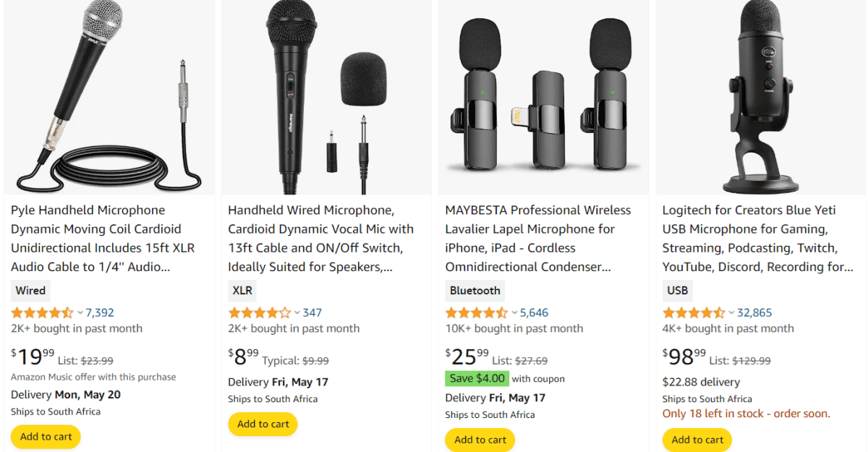View the 32,865 reviews for the Blue Yeti
This screenshot has width=868, height=452.
coord(756,312)
